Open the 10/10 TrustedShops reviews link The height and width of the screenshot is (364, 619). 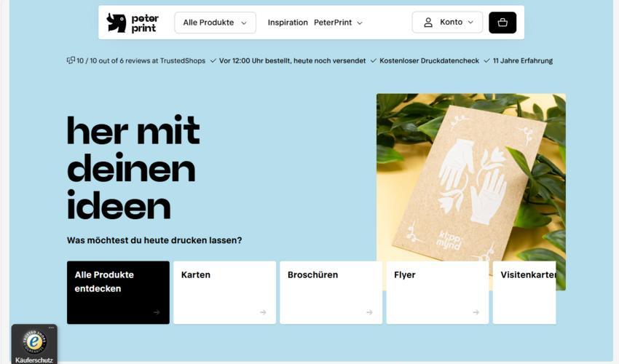coord(141,61)
